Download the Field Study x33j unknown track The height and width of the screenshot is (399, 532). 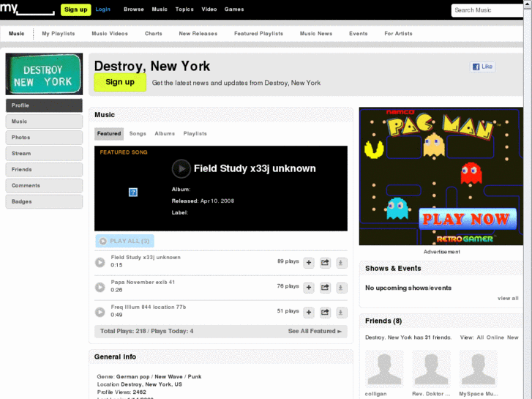coord(341,263)
